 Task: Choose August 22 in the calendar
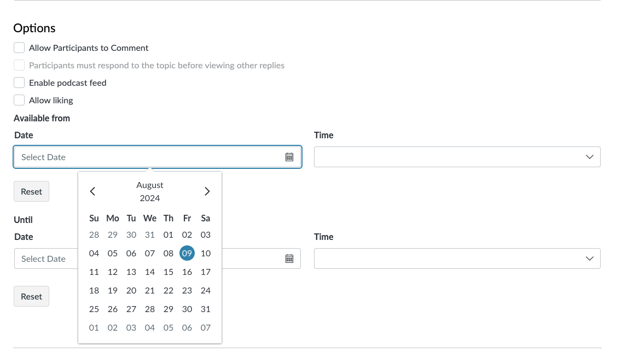[x=168, y=291]
